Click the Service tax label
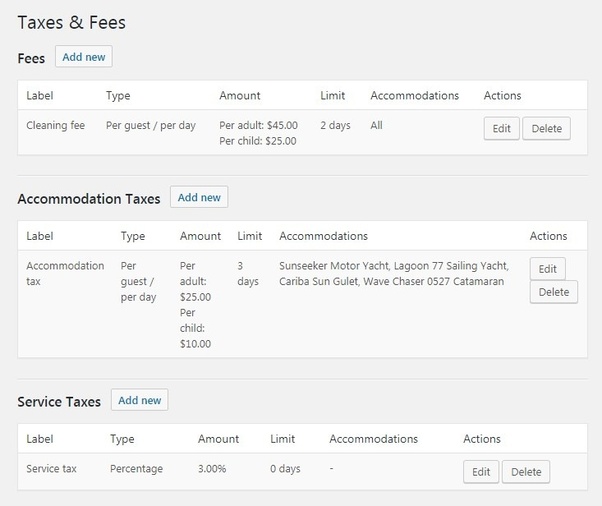The height and width of the screenshot is (506, 602). 51,469
